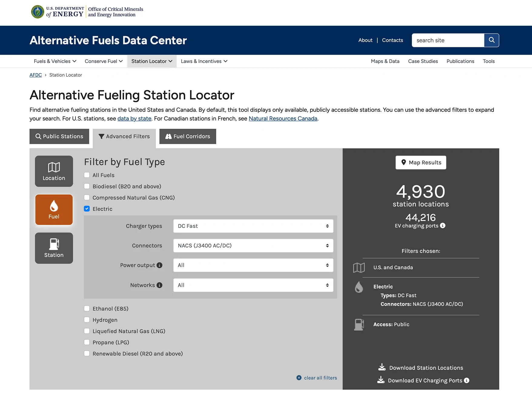The image size is (532, 394).
Task: Expand the Fuels & Vehicles menu
Action: [x=55, y=61]
